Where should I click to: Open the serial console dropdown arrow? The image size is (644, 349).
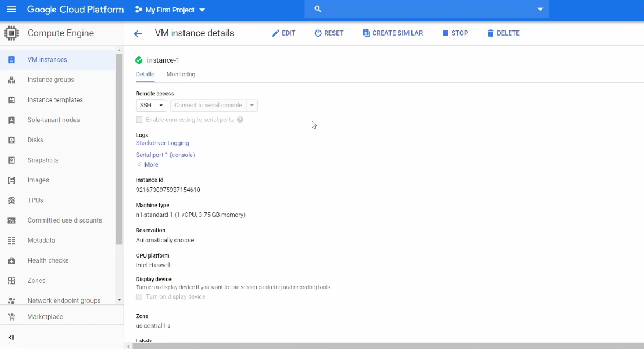252,105
